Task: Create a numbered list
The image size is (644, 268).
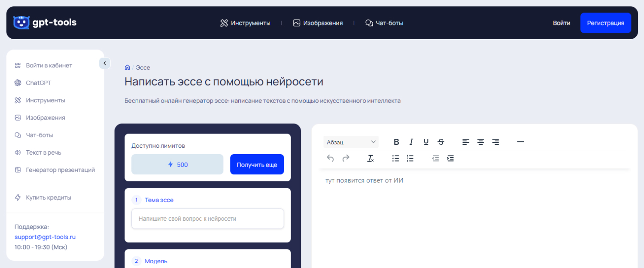Action: click(x=410, y=158)
